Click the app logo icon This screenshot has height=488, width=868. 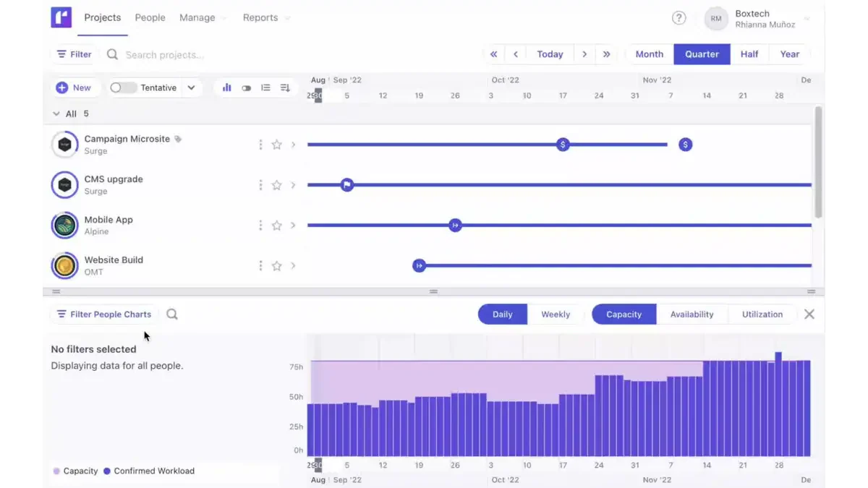[61, 17]
